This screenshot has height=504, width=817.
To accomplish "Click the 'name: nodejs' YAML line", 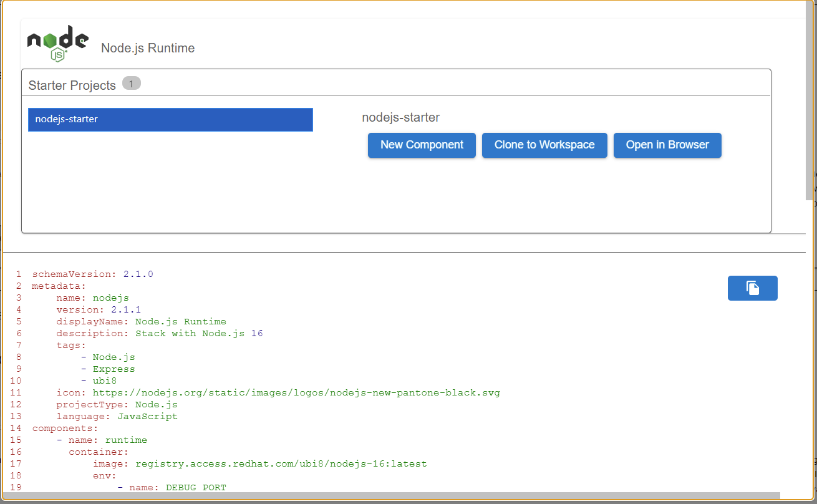I will 92,298.
